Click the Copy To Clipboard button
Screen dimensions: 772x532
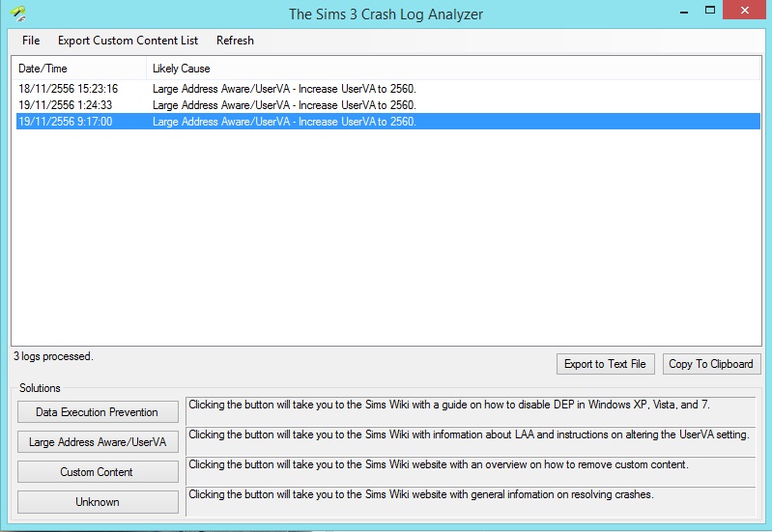711,364
